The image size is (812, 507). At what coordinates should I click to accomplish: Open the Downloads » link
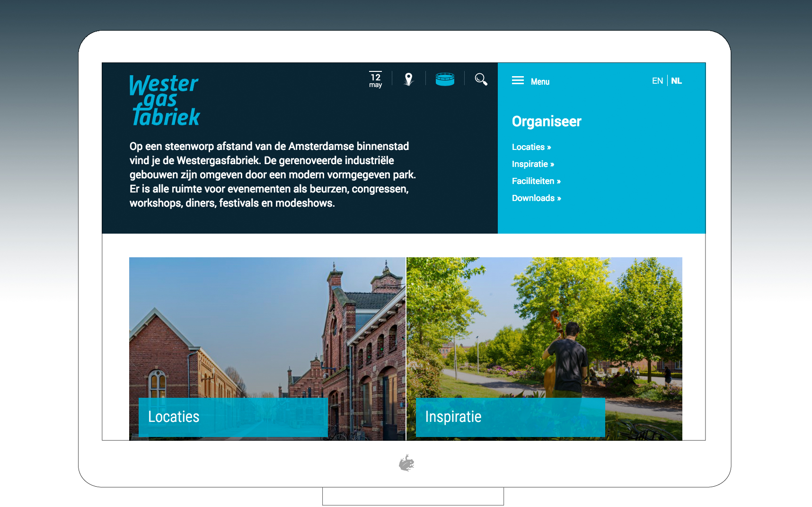point(537,198)
